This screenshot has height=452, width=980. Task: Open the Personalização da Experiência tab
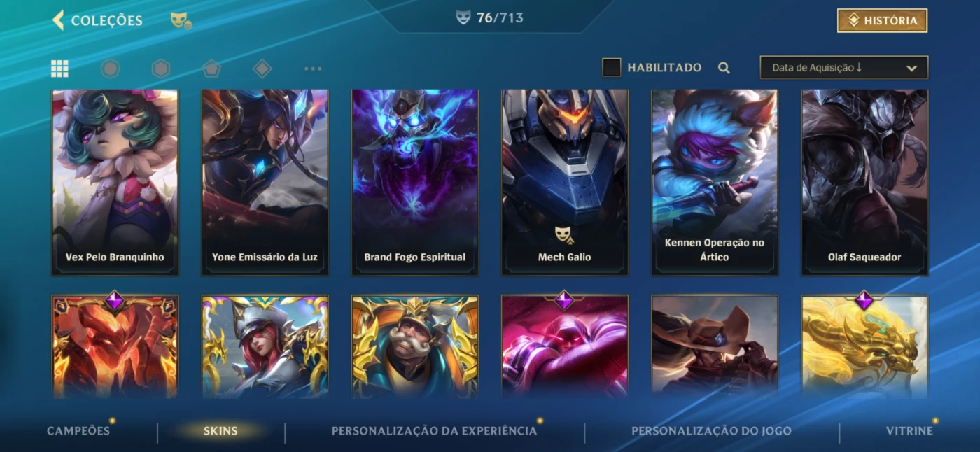click(x=434, y=430)
